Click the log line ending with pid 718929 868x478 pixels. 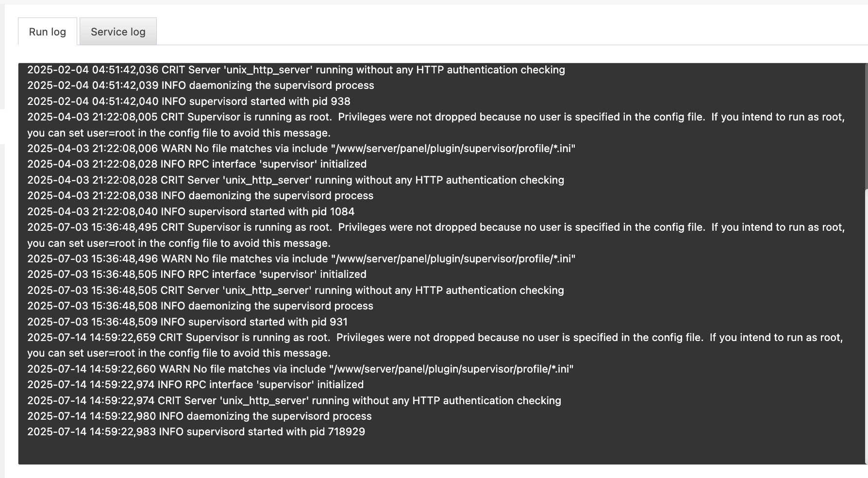point(196,432)
